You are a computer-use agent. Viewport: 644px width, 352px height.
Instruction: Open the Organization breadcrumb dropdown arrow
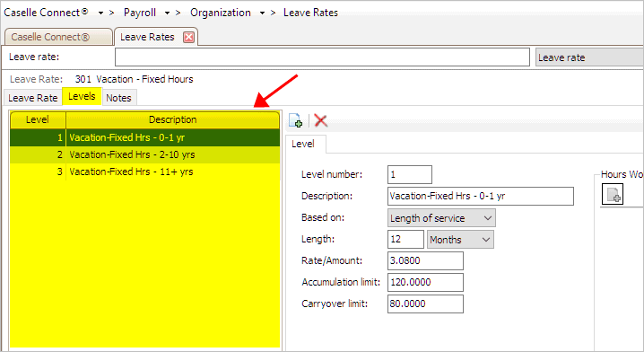(x=262, y=13)
